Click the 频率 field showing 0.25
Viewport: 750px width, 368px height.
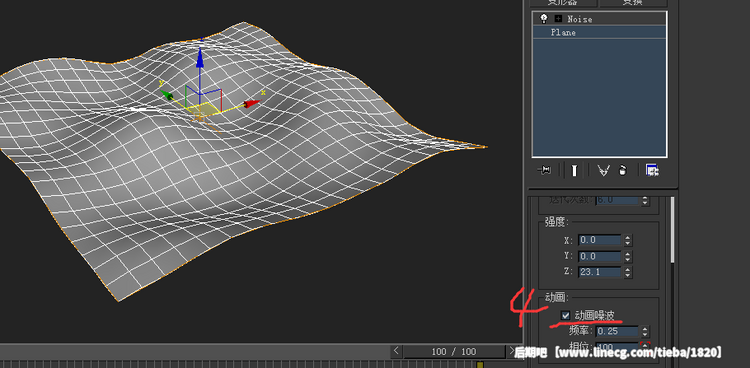[617, 331]
